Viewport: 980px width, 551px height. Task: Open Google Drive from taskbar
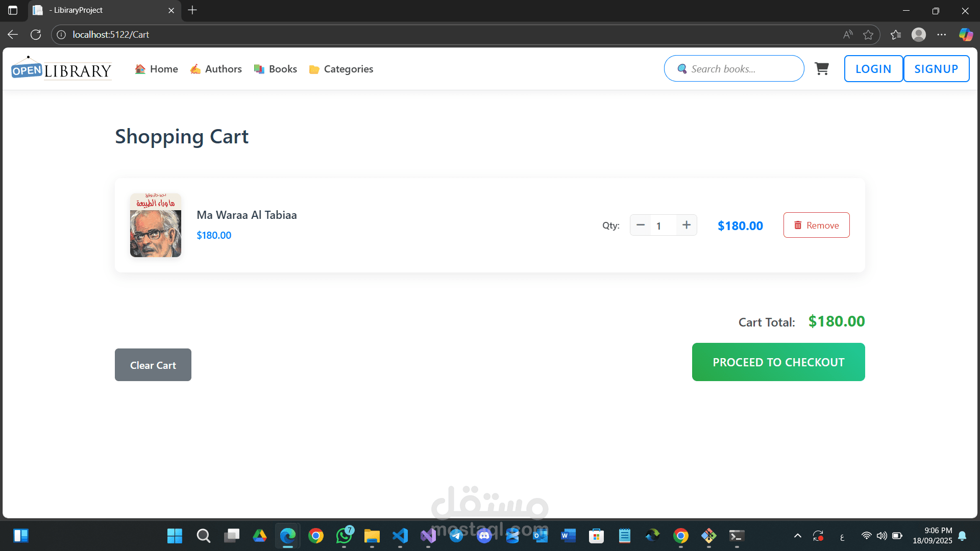260,536
